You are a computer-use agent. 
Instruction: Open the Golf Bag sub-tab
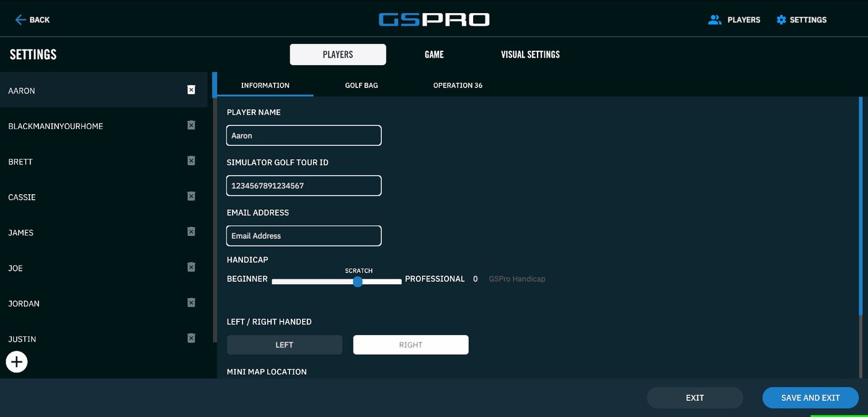point(361,85)
